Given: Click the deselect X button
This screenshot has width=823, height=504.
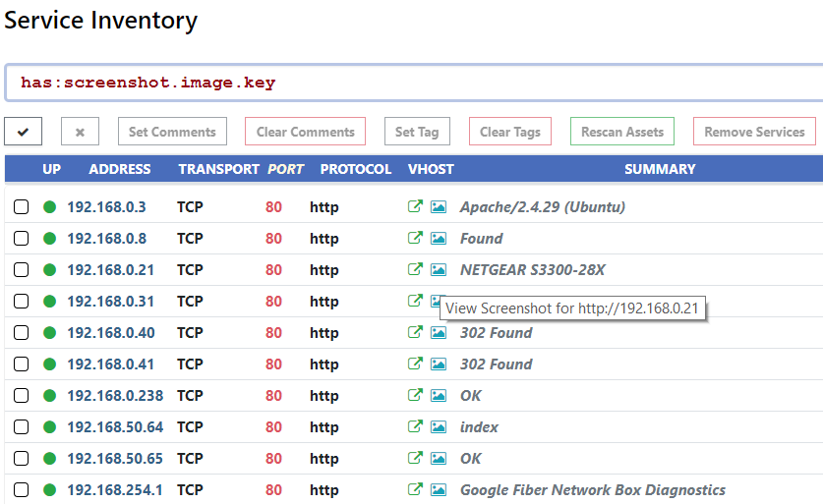Looking at the screenshot, I should [80, 132].
